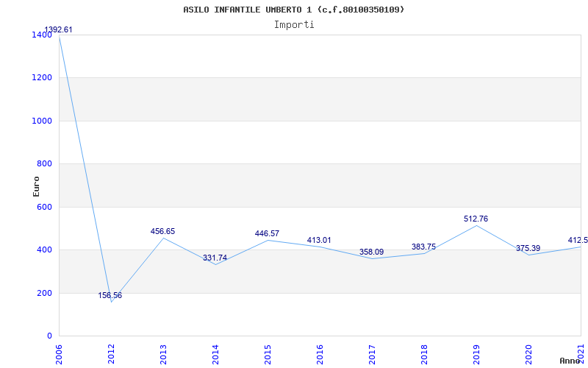Select the 456.65 data label
The height and width of the screenshot is (368, 588).
[162, 231]
